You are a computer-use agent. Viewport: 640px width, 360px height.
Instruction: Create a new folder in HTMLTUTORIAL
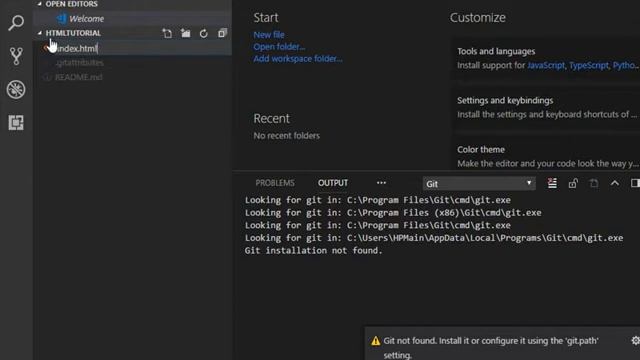click(x=185, y=33)
